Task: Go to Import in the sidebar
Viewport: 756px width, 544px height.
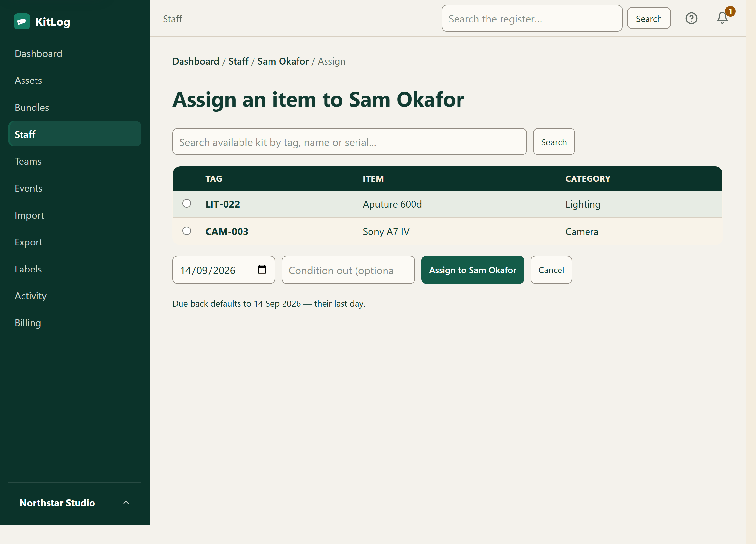Action: (x=75, y=215)
